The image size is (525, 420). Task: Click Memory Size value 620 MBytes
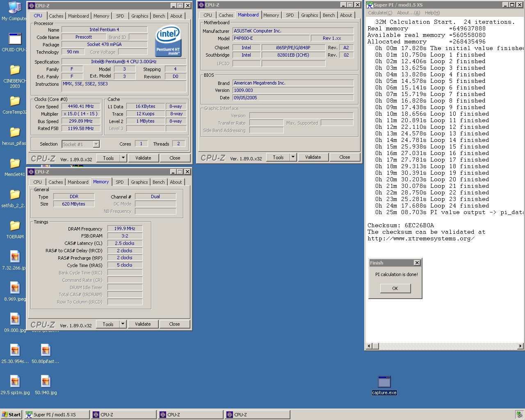[x=74, y=204]
